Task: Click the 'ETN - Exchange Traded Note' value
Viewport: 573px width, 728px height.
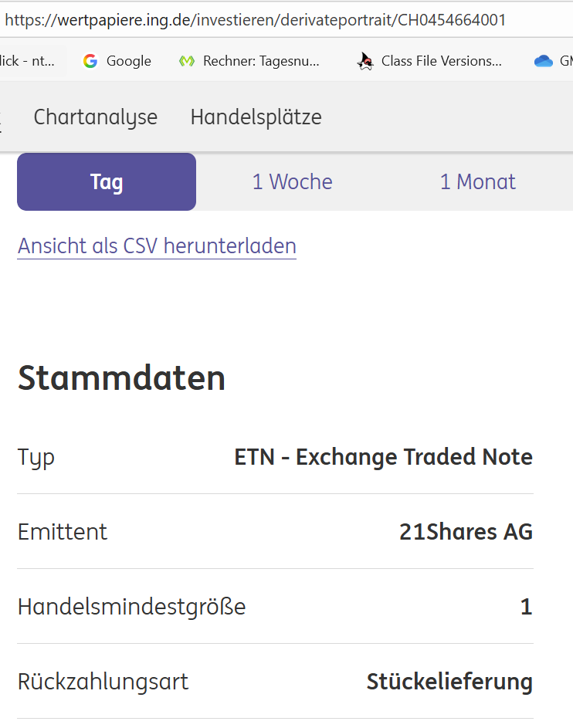Action: (x=383, y=457)
